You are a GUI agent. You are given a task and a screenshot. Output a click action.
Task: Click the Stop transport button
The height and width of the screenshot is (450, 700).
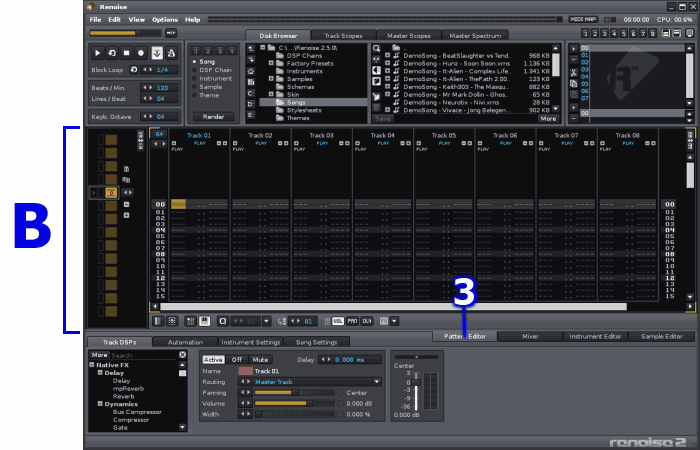127,53
